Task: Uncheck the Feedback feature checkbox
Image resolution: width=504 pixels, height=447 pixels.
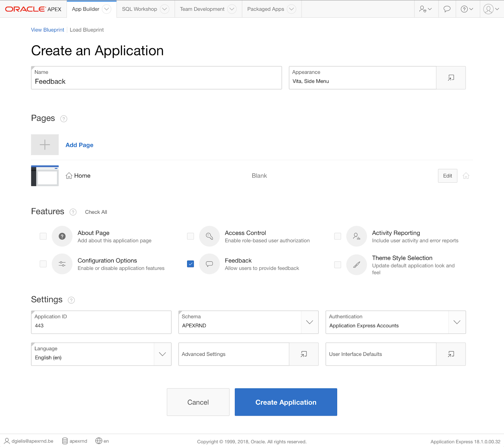Action: [x=191, y=264]
